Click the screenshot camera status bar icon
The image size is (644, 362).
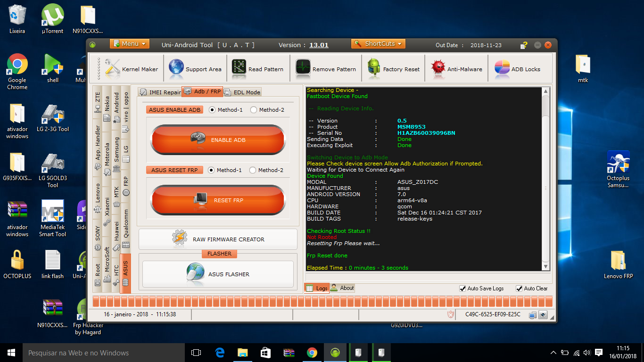543,314
